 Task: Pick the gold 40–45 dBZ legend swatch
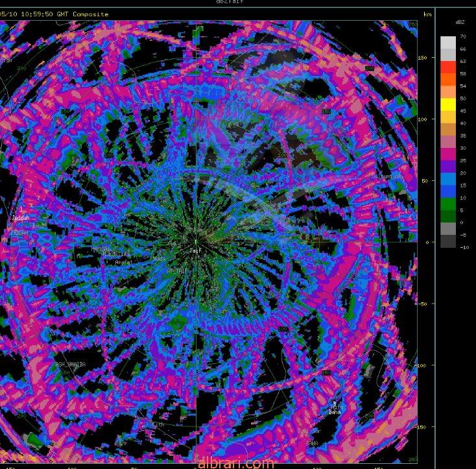click(448, 117)
